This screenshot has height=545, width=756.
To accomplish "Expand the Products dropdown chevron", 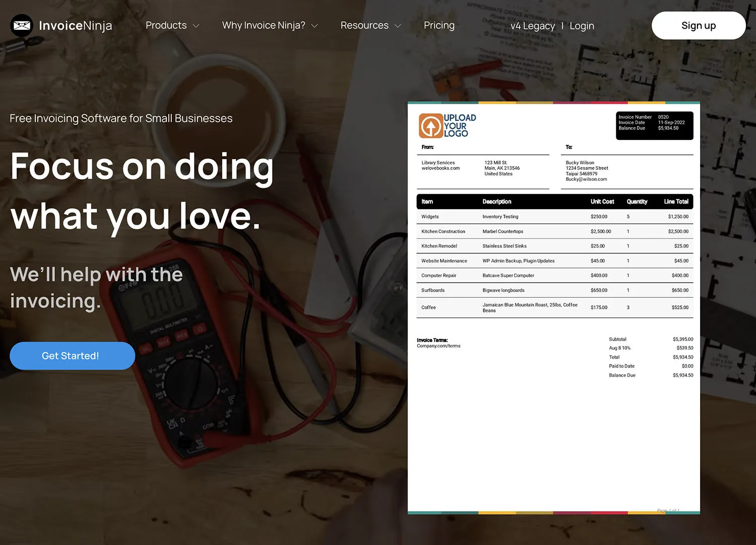I will point(196,26).
